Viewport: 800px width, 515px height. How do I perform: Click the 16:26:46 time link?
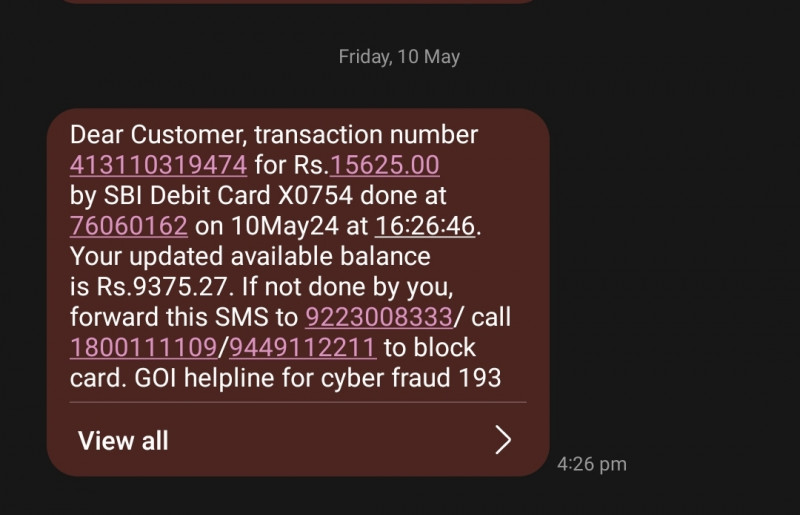[425, 226]
